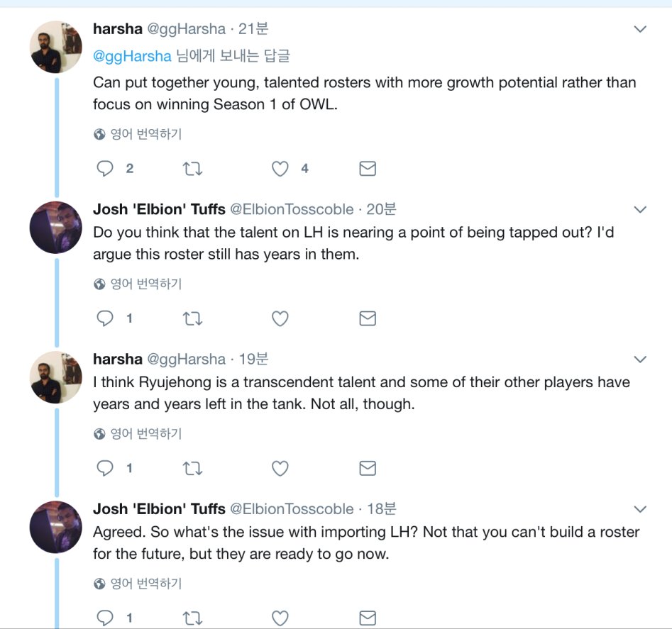Open Josh 'Elbion' Tuffs profile from 18-minute tweet

159,509
